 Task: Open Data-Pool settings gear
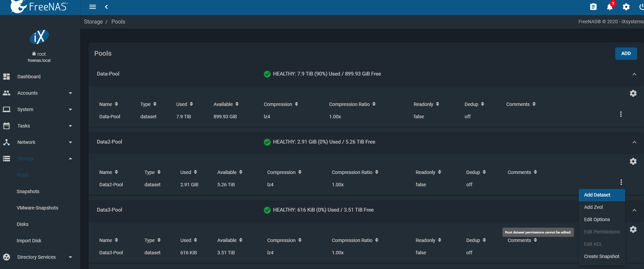click(633, 93)
